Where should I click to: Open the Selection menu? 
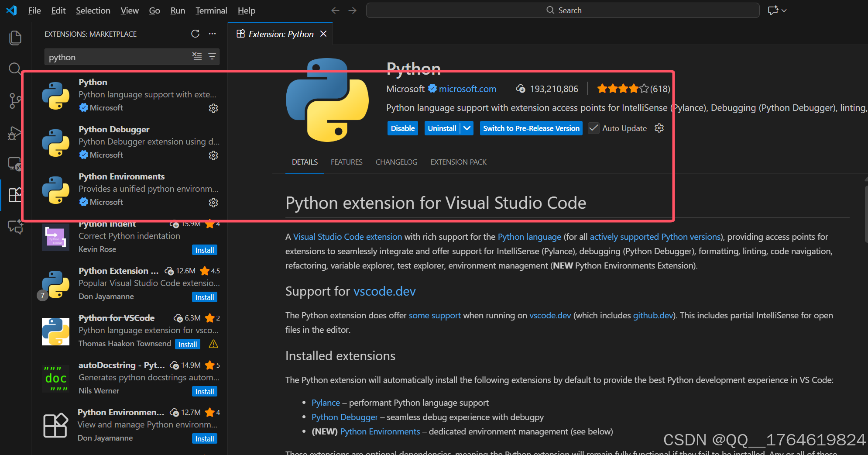click(93, 10)
